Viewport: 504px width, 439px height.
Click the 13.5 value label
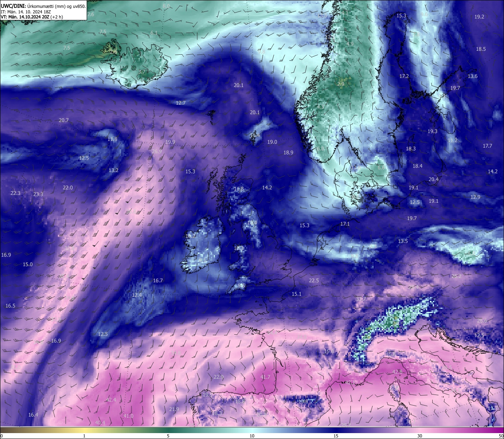pos(403,241)
